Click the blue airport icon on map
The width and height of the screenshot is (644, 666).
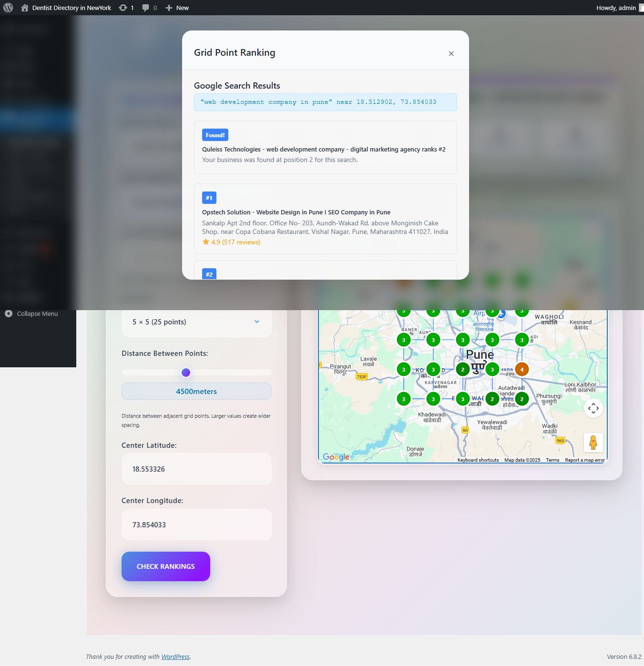coord(501,314)
